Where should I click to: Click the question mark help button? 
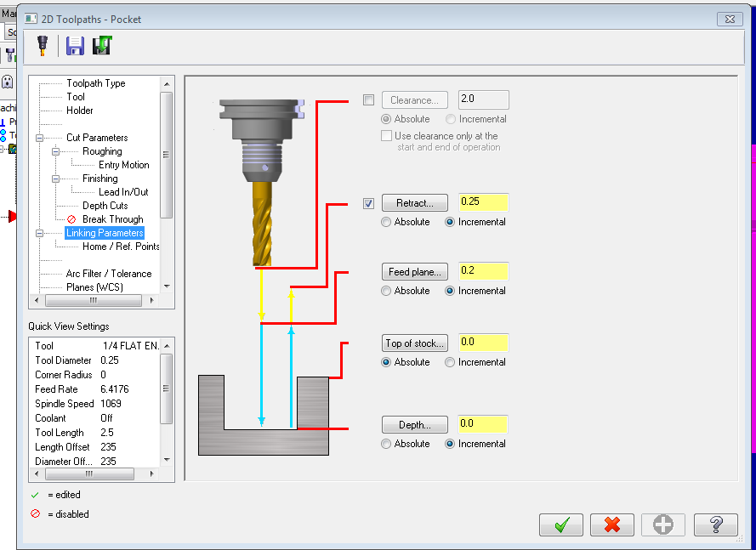[x=715, y=525]
